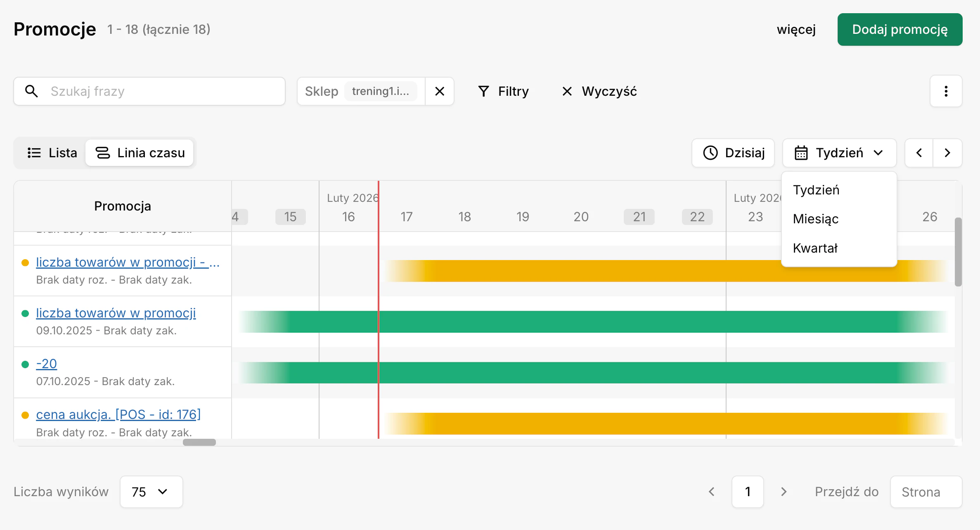This screenshot has width=980, height=530.
Task: Select Miesiąc from the range menu
Action: click(x=816, y=219)
